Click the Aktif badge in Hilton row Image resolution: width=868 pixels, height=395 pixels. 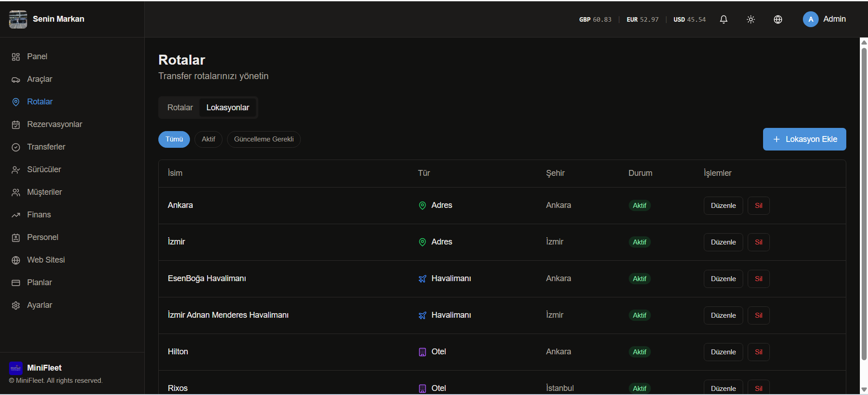(640, 352)
